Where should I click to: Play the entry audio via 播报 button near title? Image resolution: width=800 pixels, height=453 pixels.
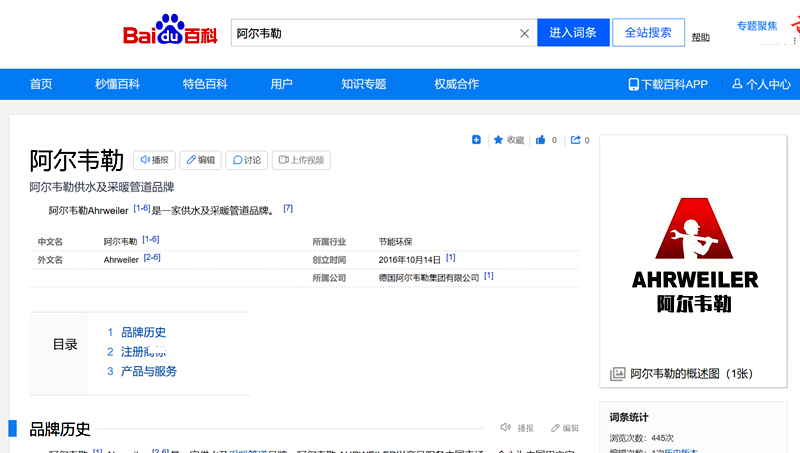154,160
